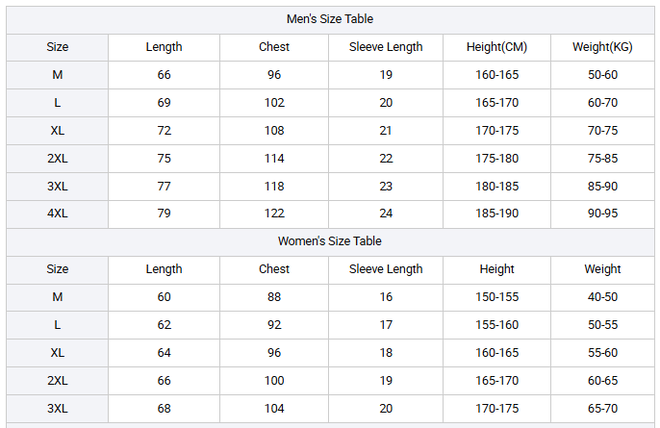
Task: Select the Weight(KG) column header
Action: [x=603, y=47]
